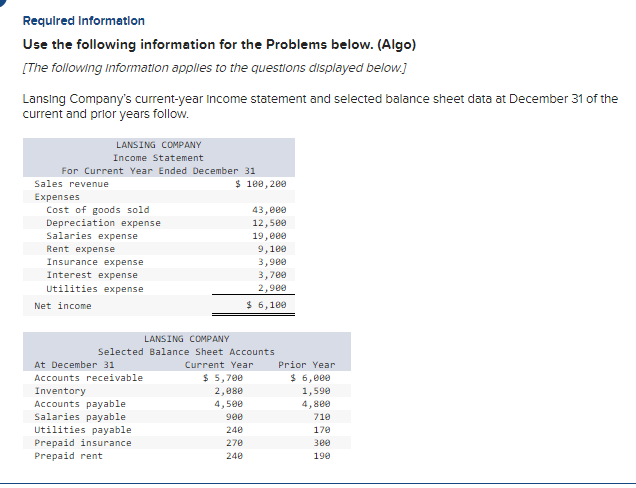Select the Insurance expense label
636x488 pixels.
pos(95,262)
